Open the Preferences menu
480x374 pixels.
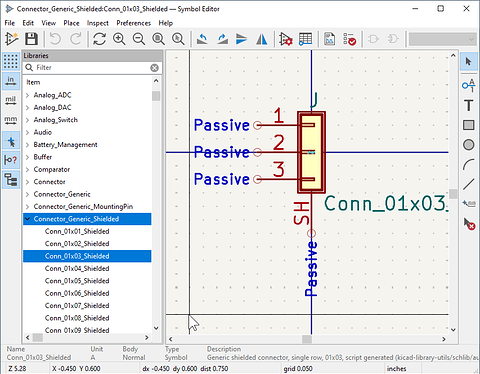coord(134,23)
